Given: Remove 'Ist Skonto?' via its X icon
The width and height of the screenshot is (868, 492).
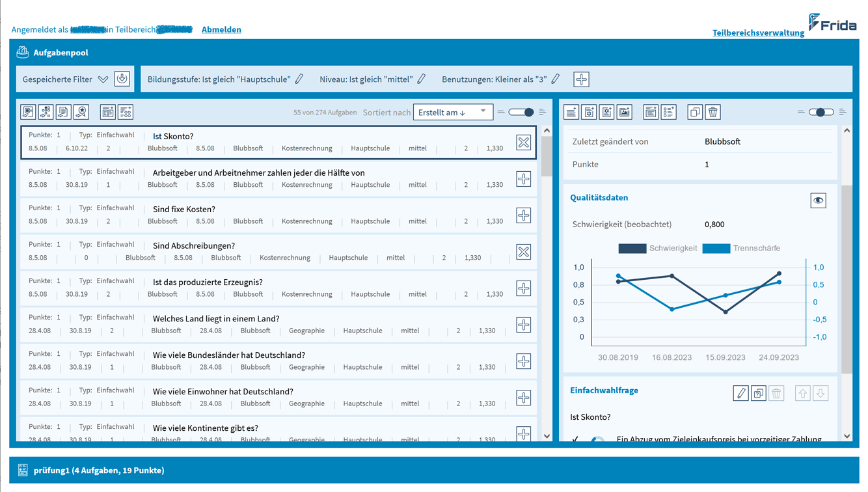Looking at the screenshot, I should [x=523, y=143].
